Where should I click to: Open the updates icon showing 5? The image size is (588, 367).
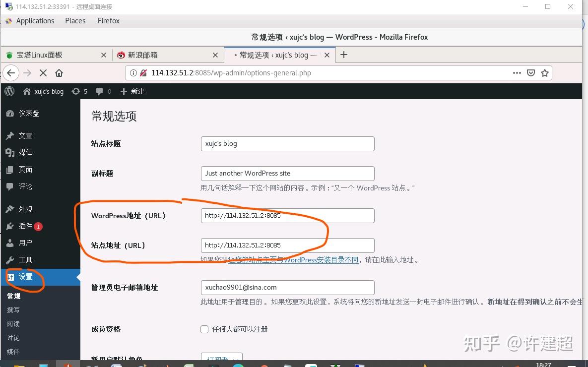pyautogui.click(x=79, y=91)
